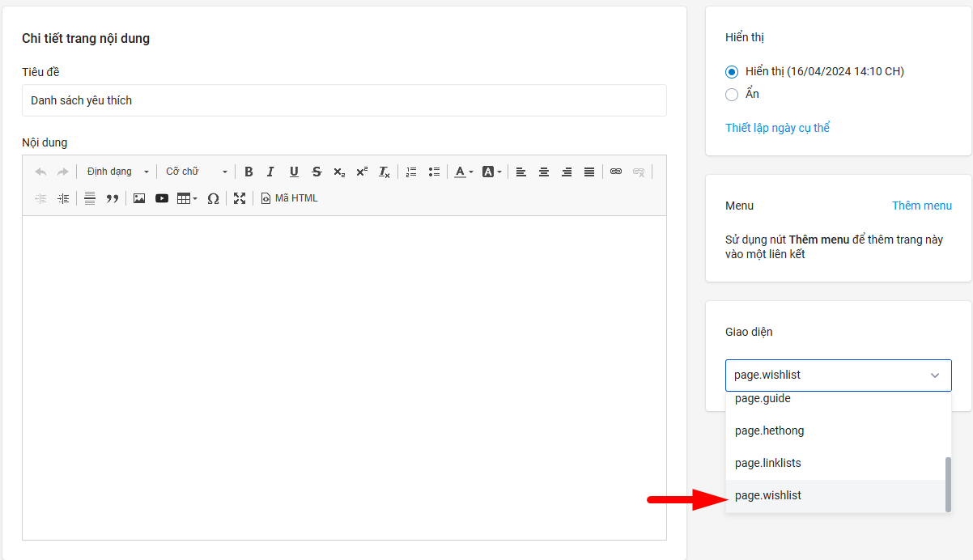
Task: Choose page.wishlist from the list
Action: pos(835,495)
